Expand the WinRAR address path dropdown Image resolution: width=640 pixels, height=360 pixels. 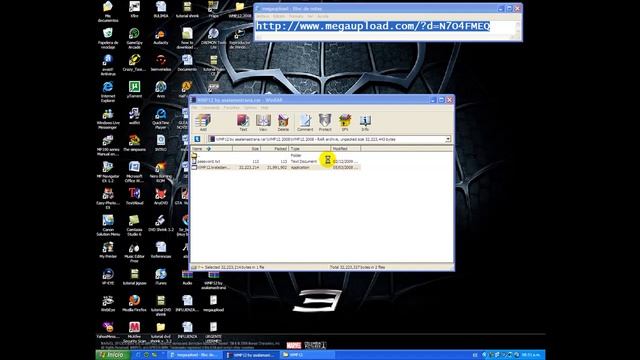click(448, 139)
